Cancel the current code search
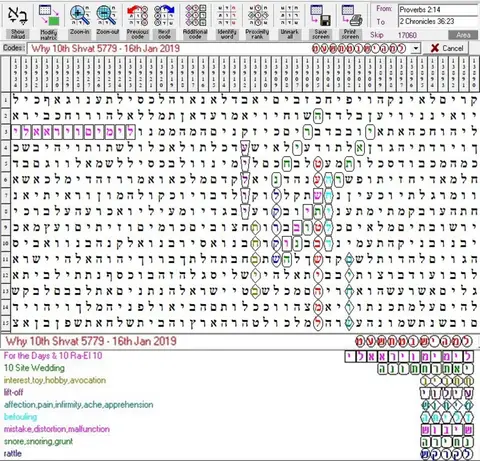The image size is (480, 461). [447, 48]
